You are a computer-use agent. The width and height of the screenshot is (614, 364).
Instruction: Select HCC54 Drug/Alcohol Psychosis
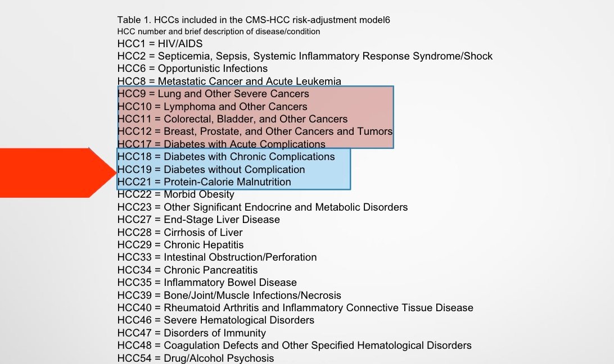[x=196, y=358]
